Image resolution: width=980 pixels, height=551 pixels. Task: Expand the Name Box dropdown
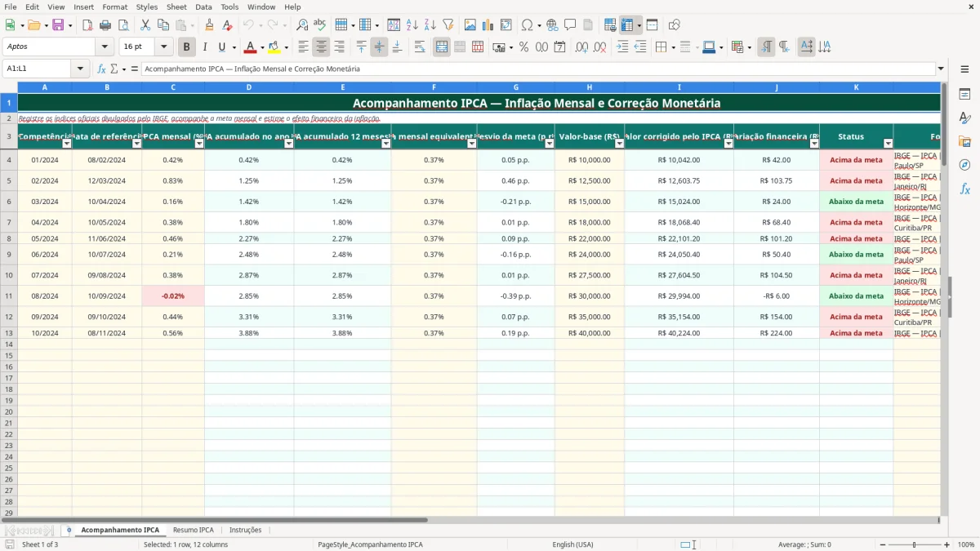pyautogui.click(x=80, y=69)
